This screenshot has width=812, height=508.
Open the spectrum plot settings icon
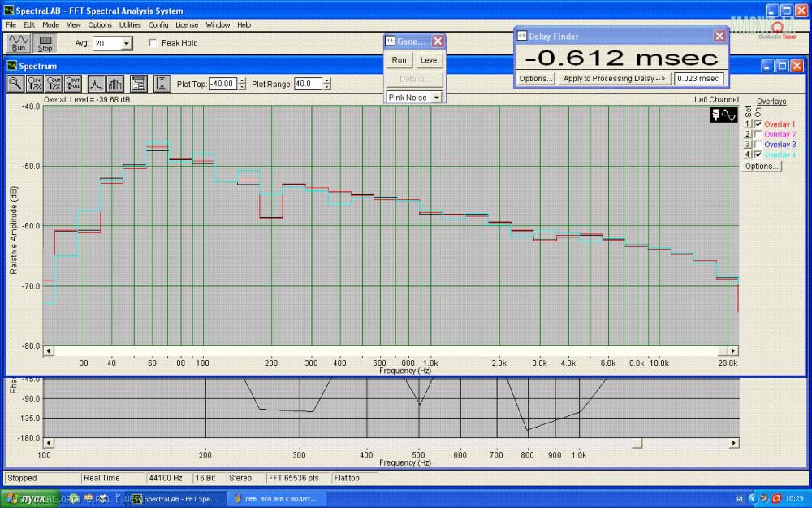point(138,84)
